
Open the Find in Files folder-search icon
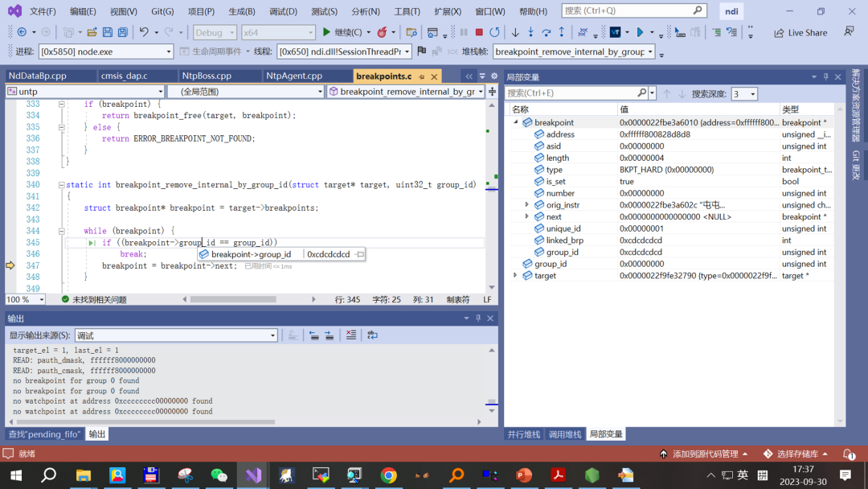click(411, 33)
